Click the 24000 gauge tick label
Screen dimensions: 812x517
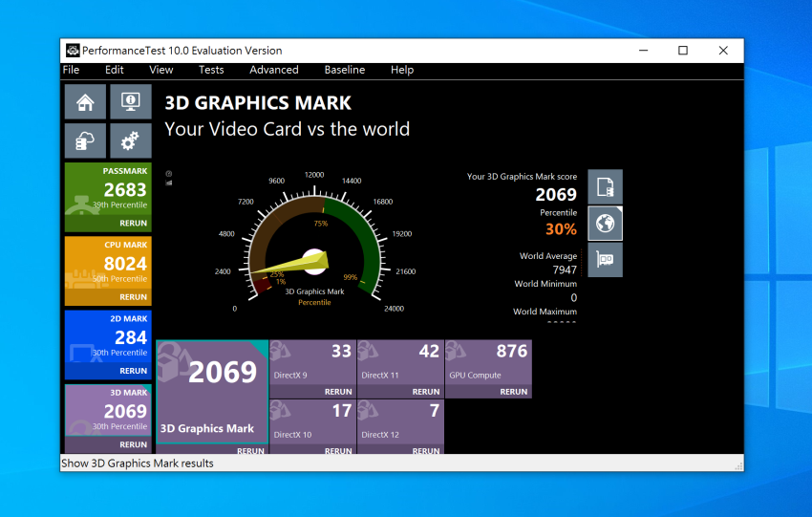(x=394, y=309)
